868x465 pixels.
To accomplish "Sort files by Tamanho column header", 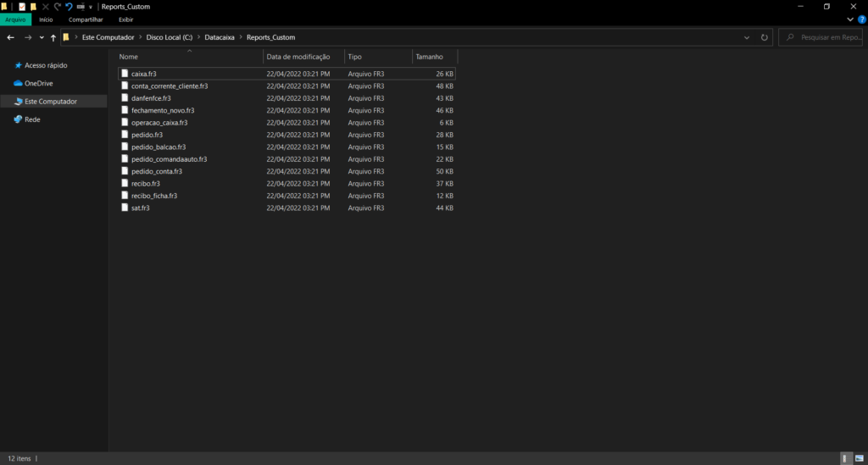I will click(x=429, y=57).
